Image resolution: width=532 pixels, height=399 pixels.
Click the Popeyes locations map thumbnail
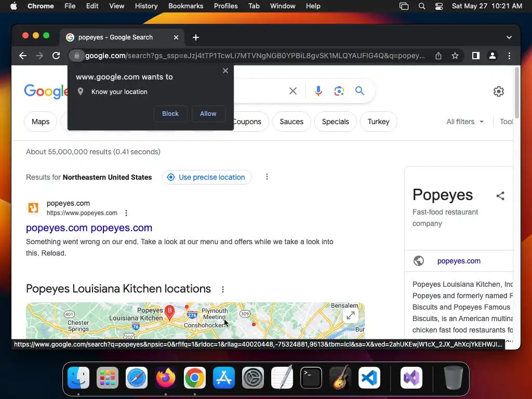(195, 321)
